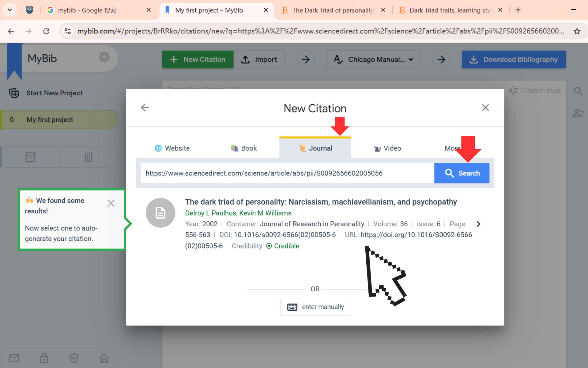Image resolution: width=588 pixels, height=368 pixels.
Task: Open the browser tab list dropdown arrow
Action: coord(10,10)
